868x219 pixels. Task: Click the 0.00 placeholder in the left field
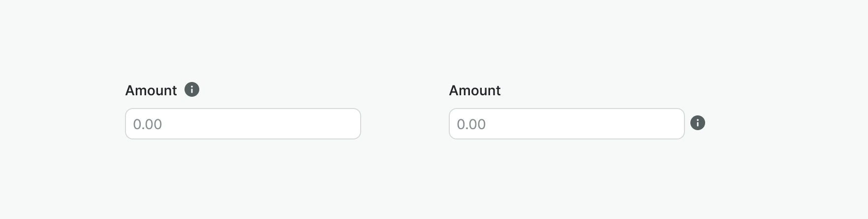pyautogui.click(x=148, y=124)
